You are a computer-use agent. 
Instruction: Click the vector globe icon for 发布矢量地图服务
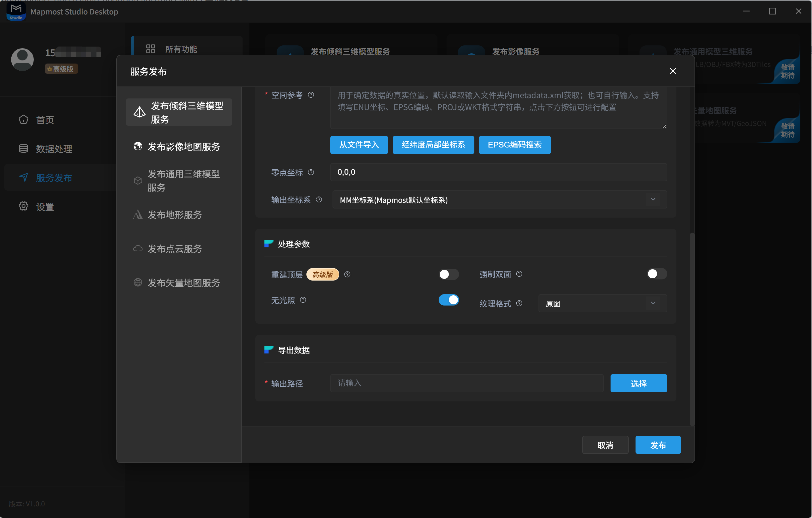click(138, 282)
